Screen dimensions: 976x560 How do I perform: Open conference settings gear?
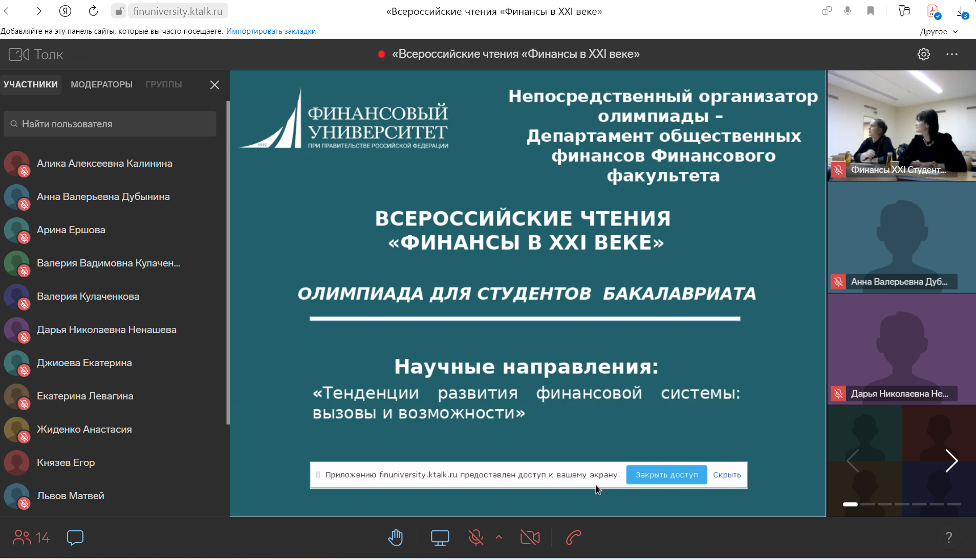click(923, 54)
